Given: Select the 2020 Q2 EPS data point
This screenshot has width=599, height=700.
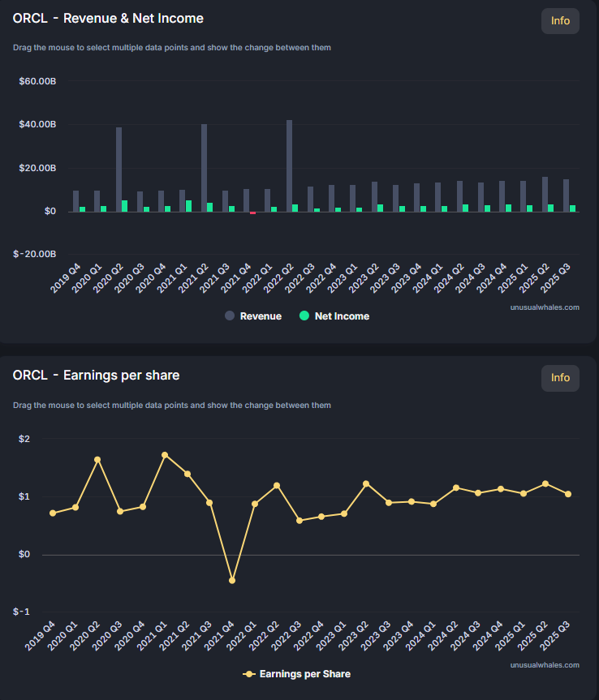Looking at the screenshot, I should 97,460.
